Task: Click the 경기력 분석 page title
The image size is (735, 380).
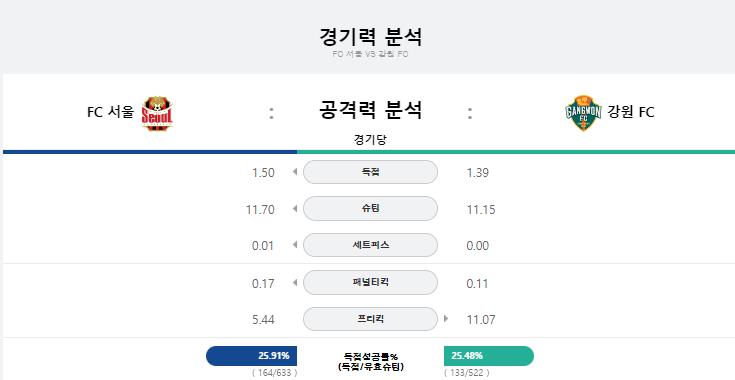Action: tap(370, 37)
